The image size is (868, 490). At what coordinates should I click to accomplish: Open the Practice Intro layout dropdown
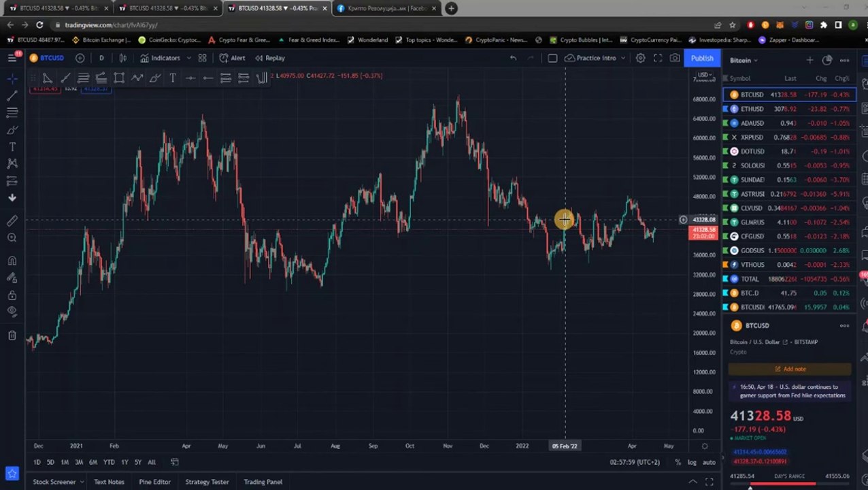(x=596, y=58)
